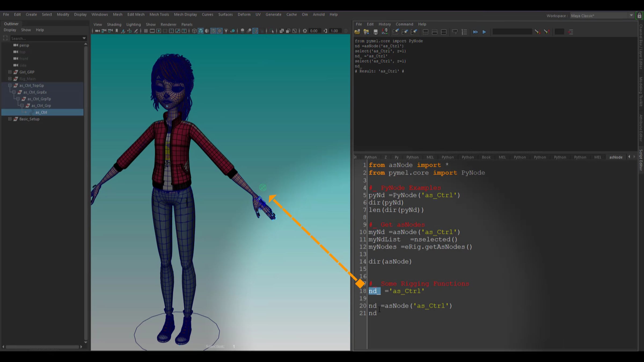Image resolution: width=644 pixels, height=362 pixels.
Task: Toggle the viewport grid icon
Action: (146, 31)
